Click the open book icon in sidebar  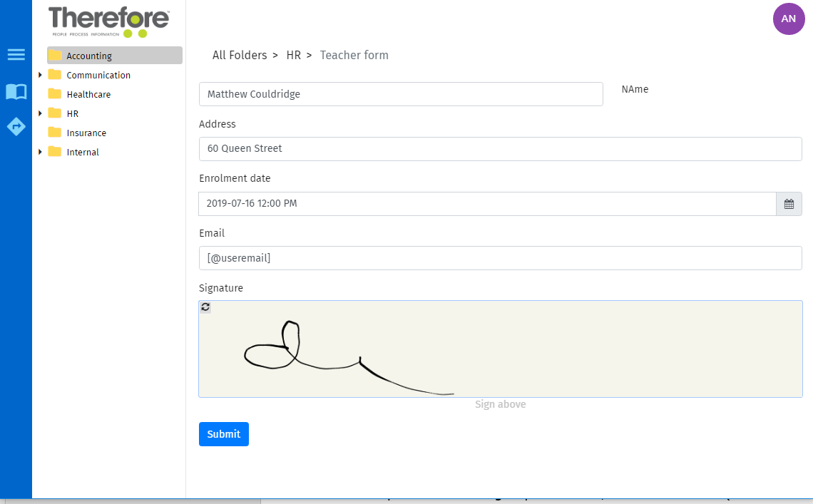(16, 91)
